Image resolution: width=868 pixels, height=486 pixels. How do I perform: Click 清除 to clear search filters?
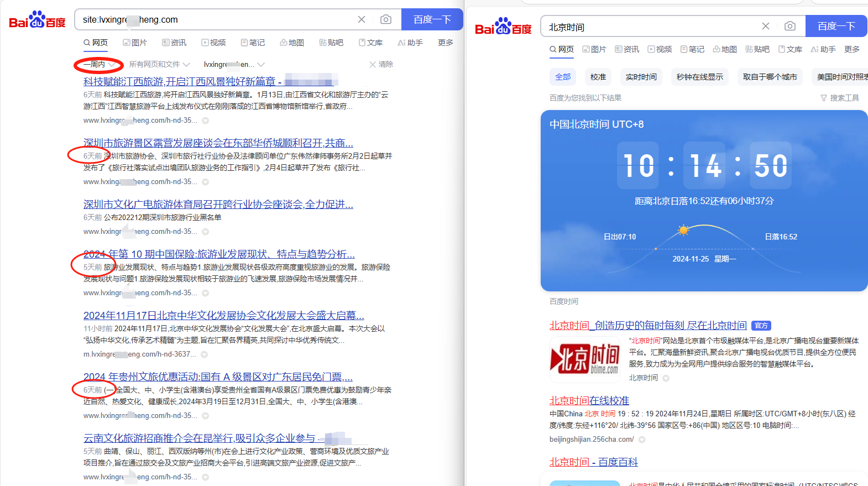pos(381,65)
